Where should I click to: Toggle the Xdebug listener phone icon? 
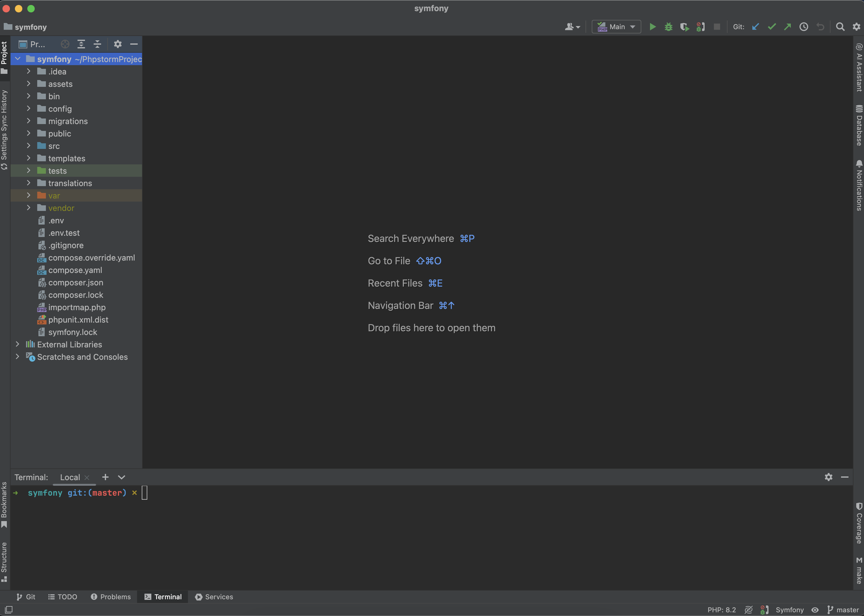(701, 27)
